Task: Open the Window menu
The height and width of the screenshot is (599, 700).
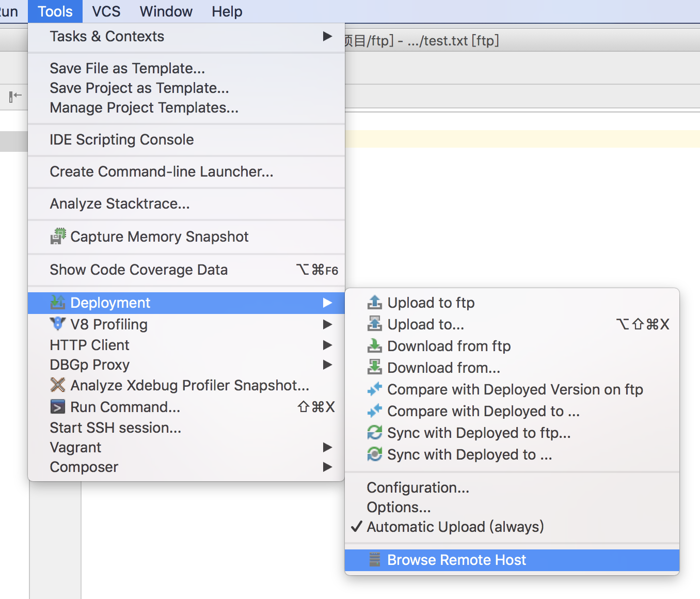Action: click(166, 11)
